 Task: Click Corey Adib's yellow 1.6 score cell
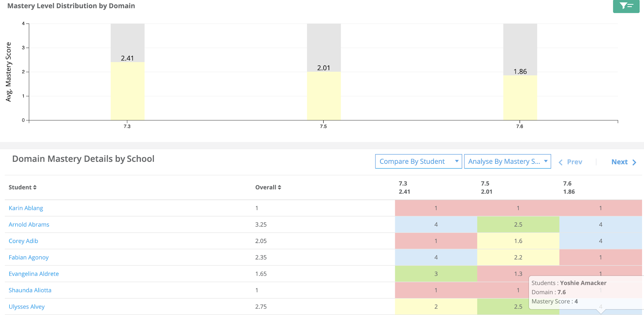(518, 241)
